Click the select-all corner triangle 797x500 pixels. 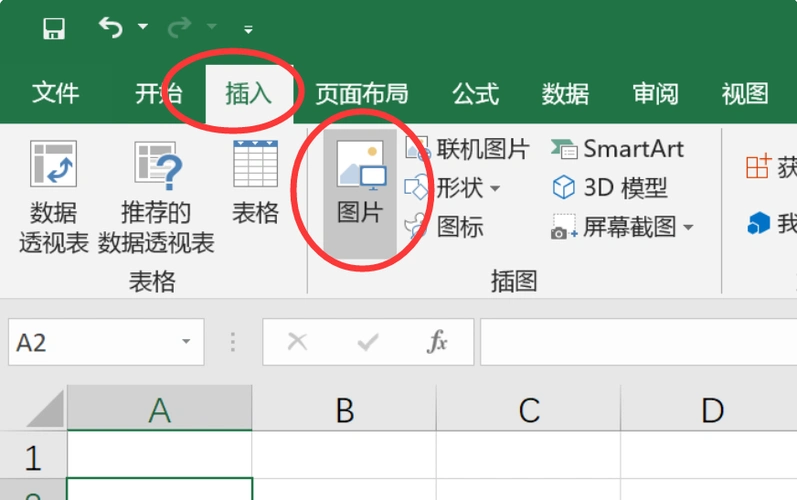(x=45, y=408)
